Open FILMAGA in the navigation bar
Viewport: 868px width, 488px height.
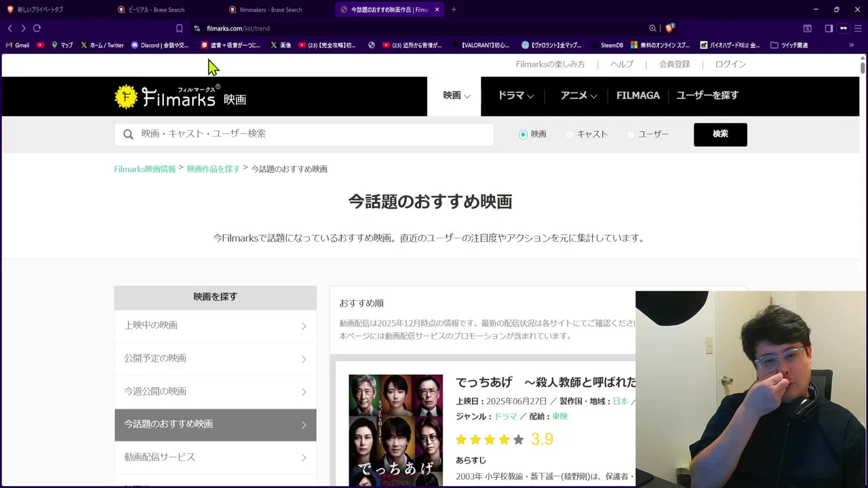[x=637, y=96]
